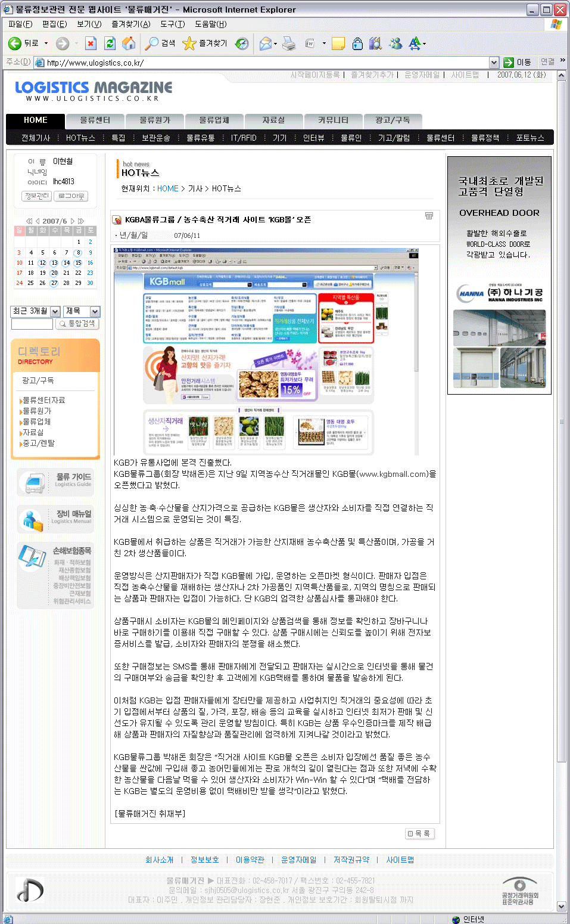Go to previous year in calendar
Screen dimensions: 570x924
coord(29,221)
